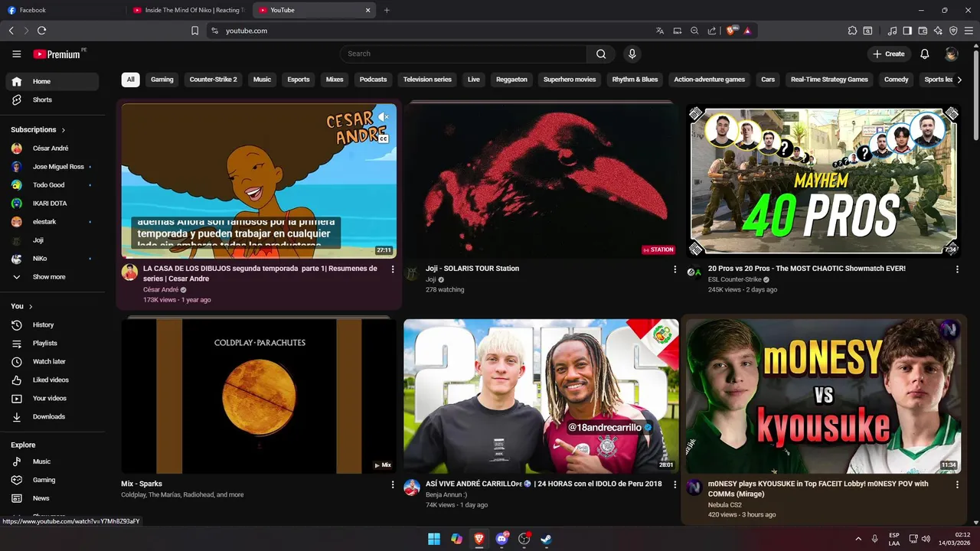
Task: Select the Music category chip
Action: click(262, 80)
